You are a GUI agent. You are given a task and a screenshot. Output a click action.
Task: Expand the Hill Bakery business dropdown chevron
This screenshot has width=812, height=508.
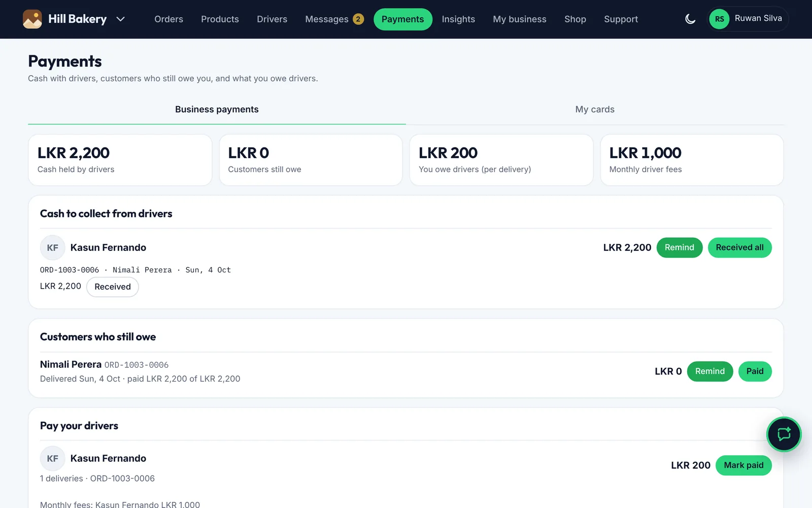[120, 19]
